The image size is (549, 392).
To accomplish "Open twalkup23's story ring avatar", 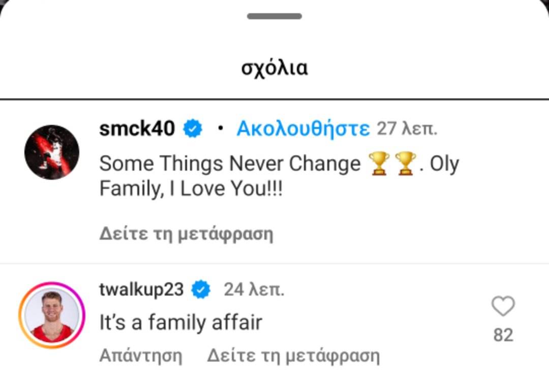I will point(52,315).
